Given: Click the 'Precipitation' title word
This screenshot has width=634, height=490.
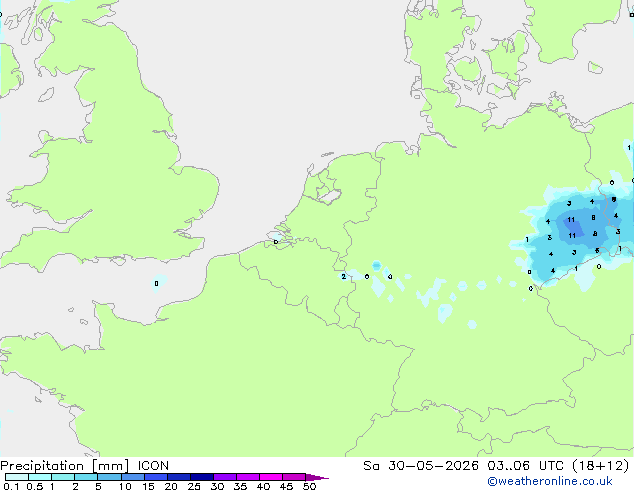Looking at the screenshot, I should (x=42, y=466).
